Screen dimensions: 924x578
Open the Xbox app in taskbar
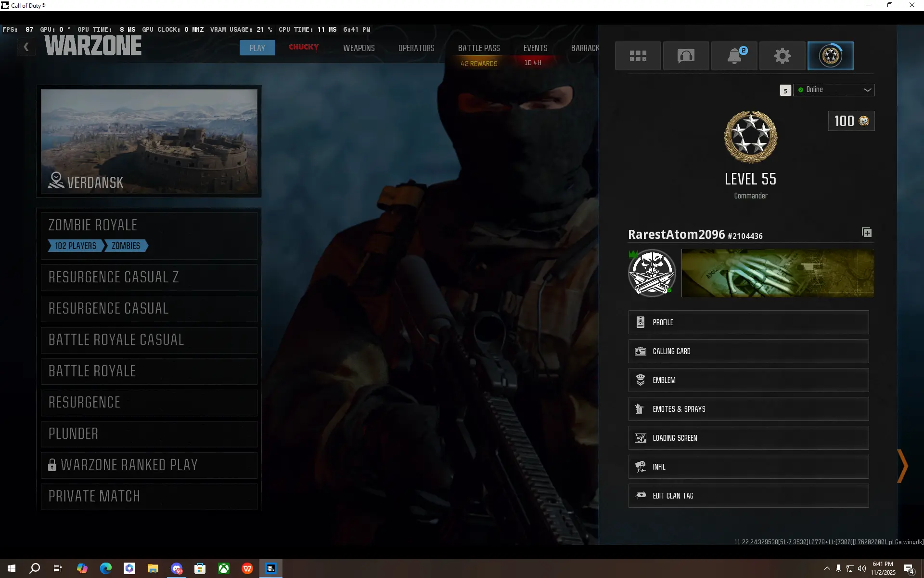(224, 568)
